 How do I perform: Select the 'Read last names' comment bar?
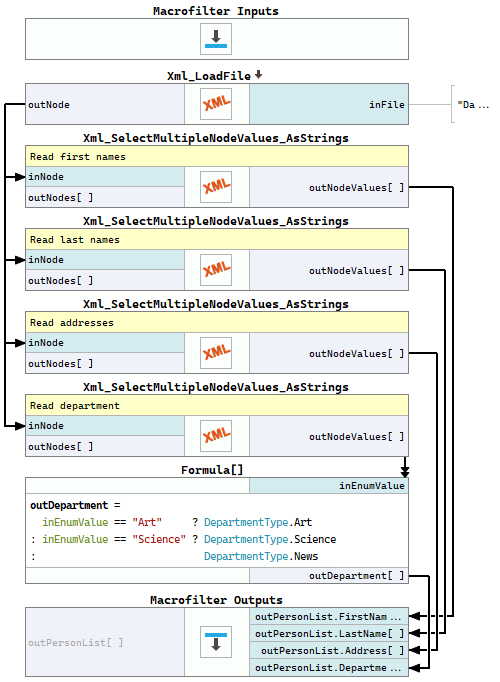click(x=217, y=240)
